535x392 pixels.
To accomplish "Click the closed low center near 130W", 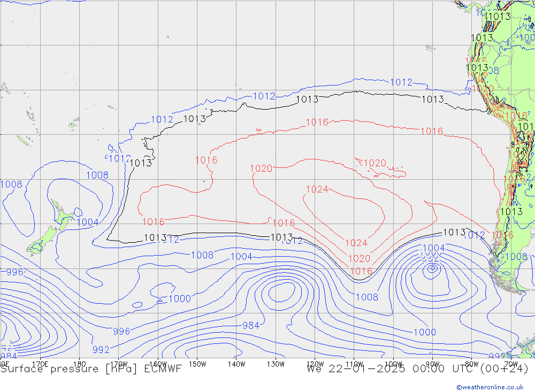I will point(281,292).
